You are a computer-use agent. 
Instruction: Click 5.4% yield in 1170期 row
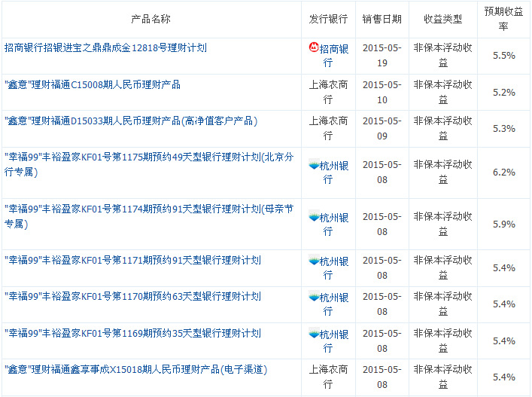pyautogui.click(x=504, y=304)
